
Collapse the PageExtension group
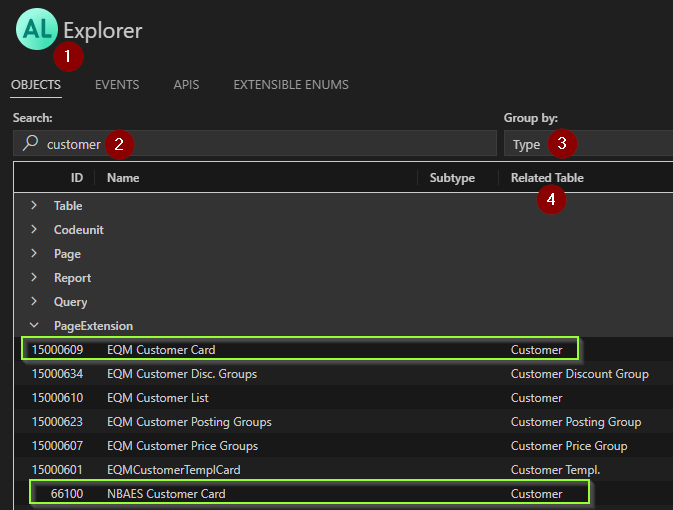pos(34,326)
